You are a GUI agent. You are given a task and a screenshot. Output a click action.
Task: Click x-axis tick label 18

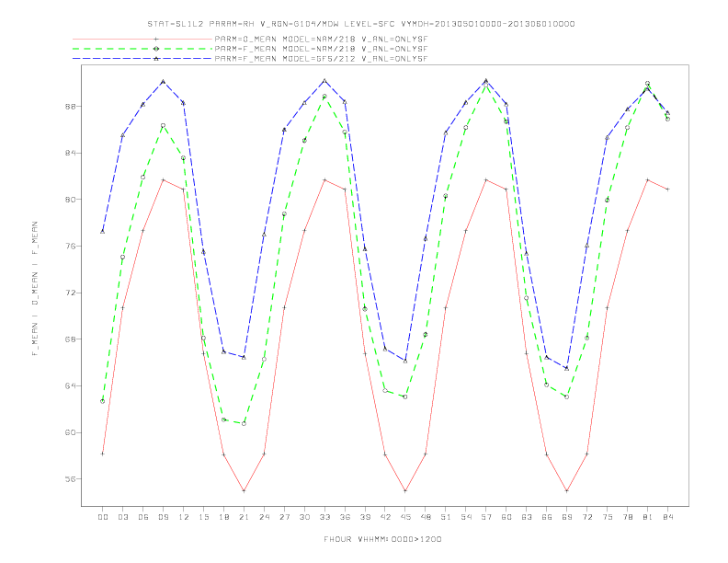pyautogui.click(x=223, y=517)
